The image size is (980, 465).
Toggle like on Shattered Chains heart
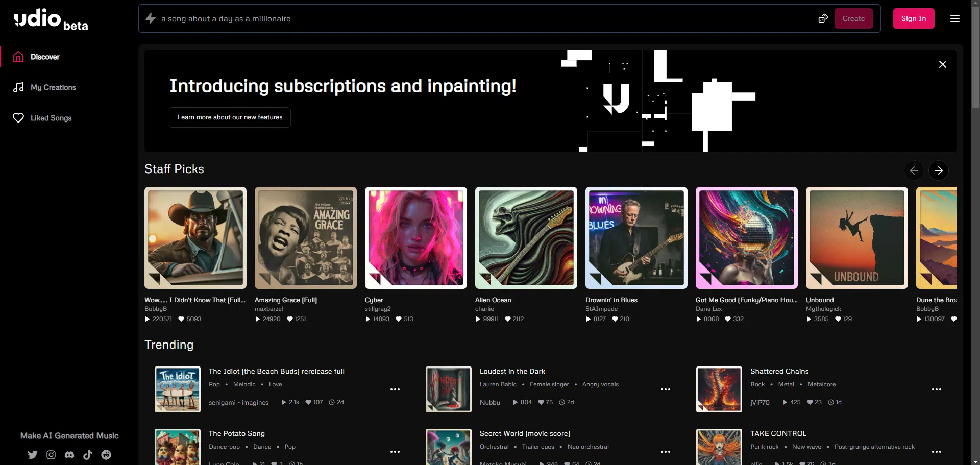pyautogui.click(x=810, y=402)
